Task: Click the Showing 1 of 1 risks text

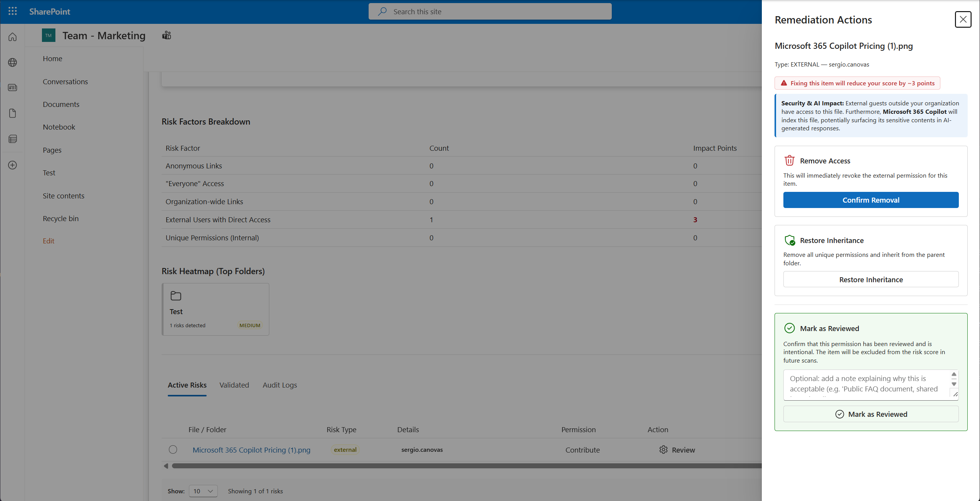Action: (255, 491)
